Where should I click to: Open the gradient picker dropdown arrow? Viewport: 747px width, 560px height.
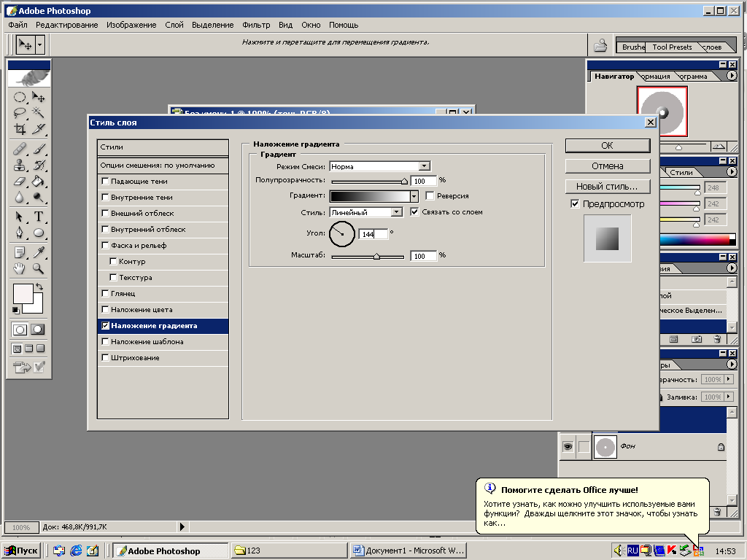point(414,196)
